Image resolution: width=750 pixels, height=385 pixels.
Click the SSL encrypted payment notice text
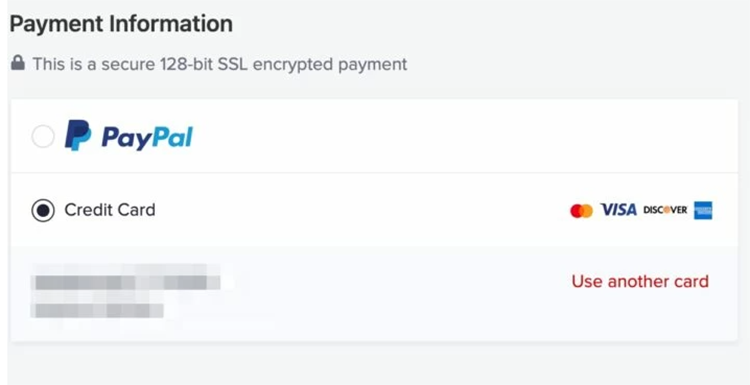click(220, 64)
